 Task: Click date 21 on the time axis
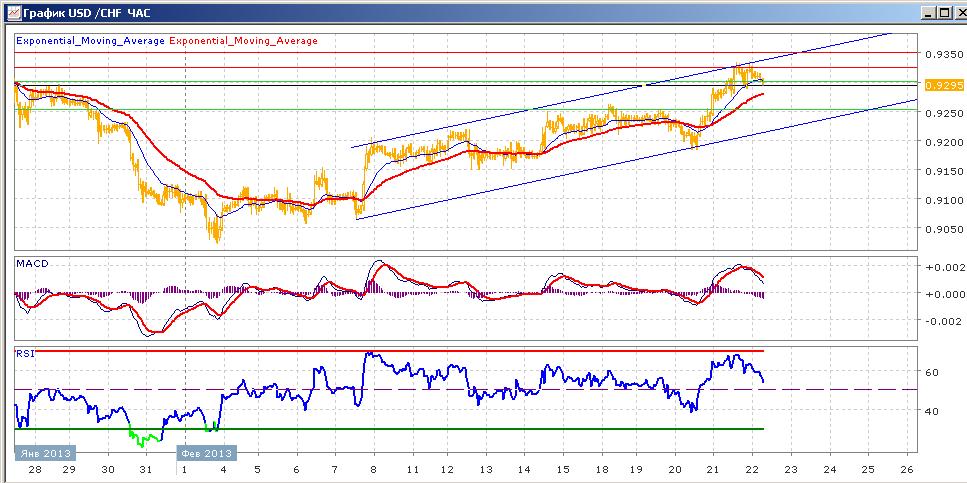(714, 468)
